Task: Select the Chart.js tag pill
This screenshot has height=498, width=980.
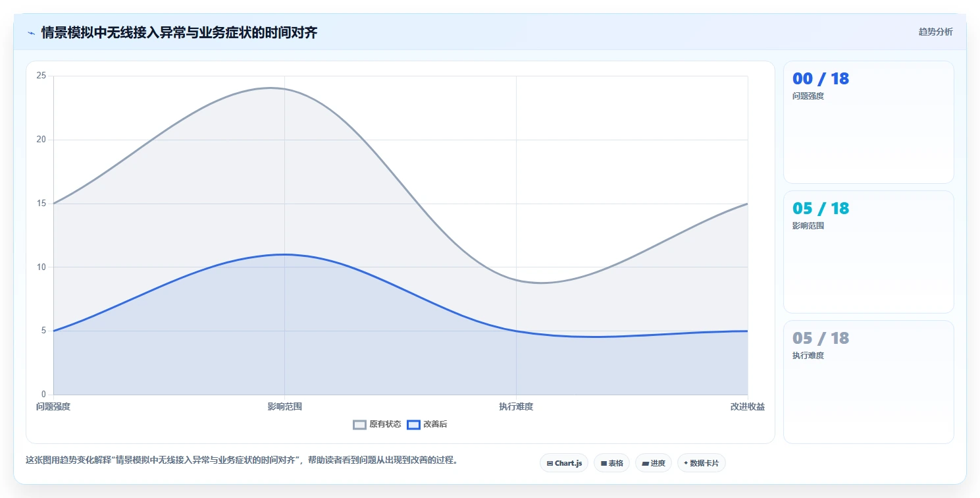Action: coord(564,463)
